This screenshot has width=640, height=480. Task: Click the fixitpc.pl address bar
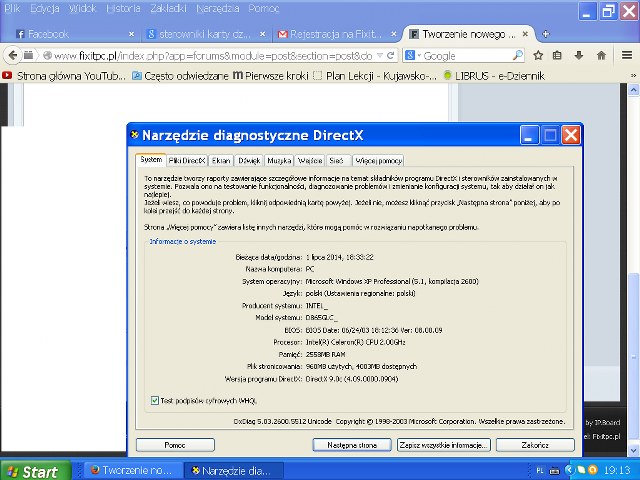[x=212, y=56]
